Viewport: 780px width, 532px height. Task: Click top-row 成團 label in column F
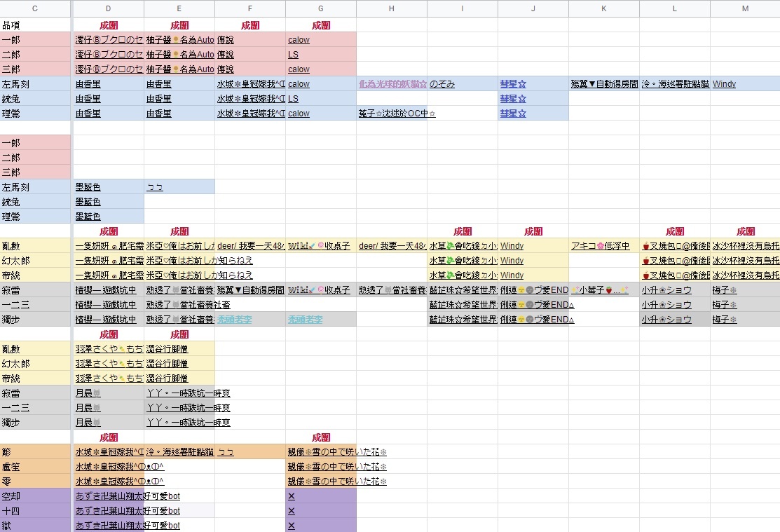coord(250,25)
